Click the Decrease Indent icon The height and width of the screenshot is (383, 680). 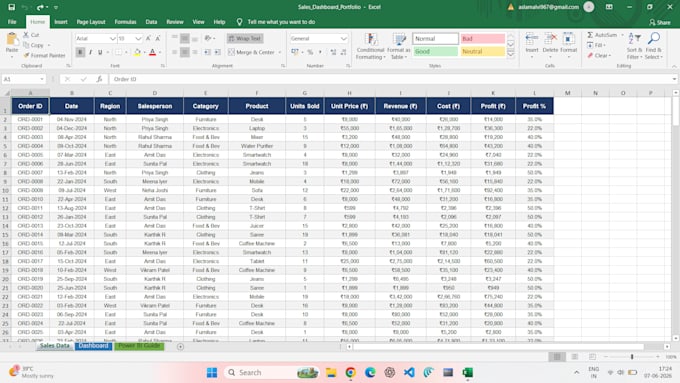click(207, 52)
